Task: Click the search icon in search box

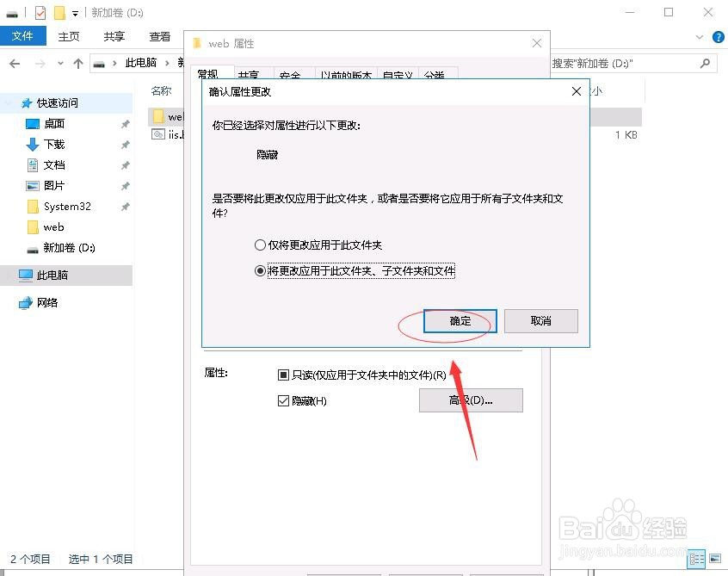Action: (x=704, y=63)
